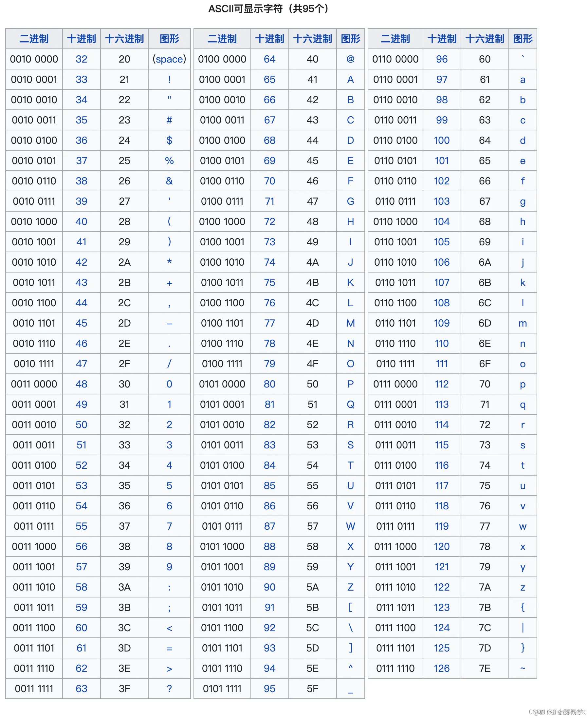Click the { left brace link
588x718 pixels.
pyautogui.click(x=523, y=608)
